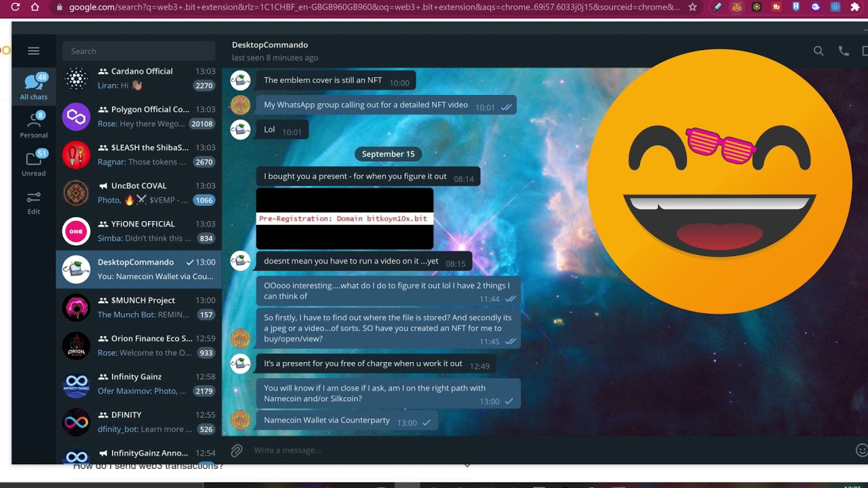This screenshot has height=488, width=868.
Task: Open Orion Finance Eco S... chat
Action: tap(139, 346)
